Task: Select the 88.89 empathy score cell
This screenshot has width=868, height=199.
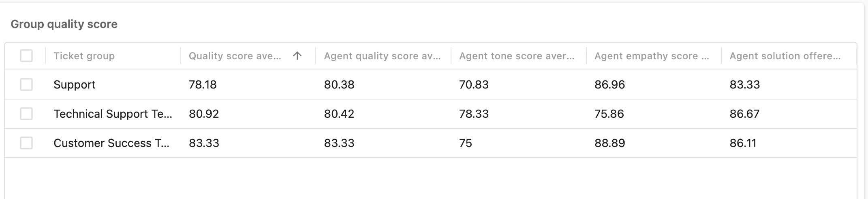Action: pyautogui.click(x=609, y=143)
